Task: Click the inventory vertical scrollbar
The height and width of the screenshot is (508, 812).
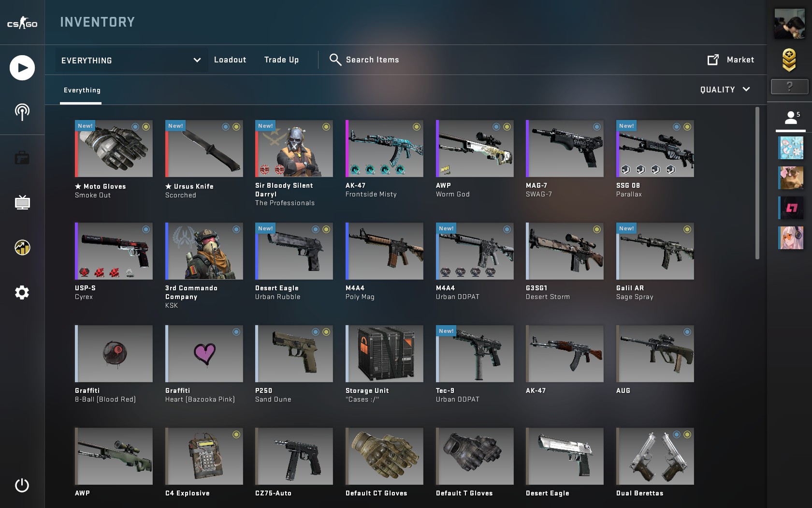Action: tap(757, 183)
